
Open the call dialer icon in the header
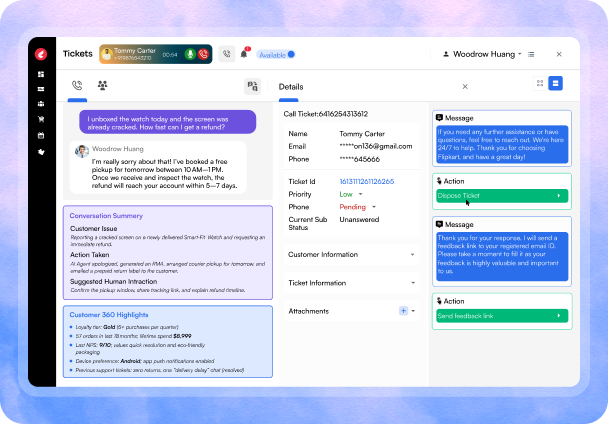tap(226, 54)
